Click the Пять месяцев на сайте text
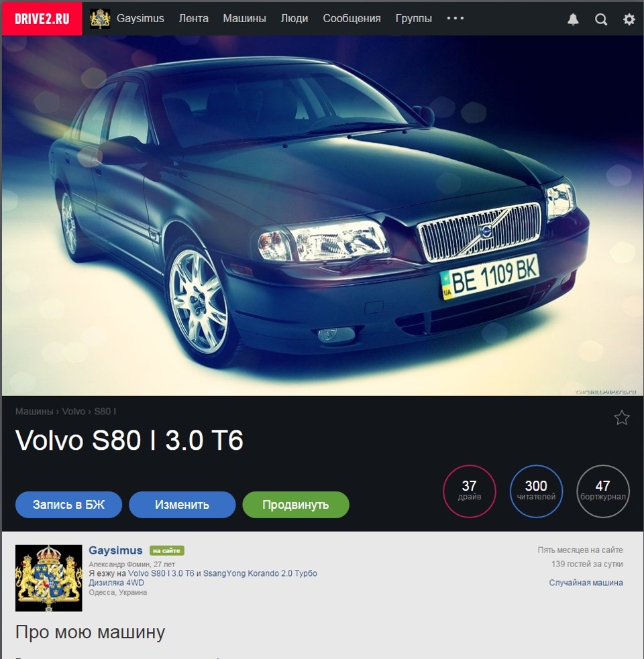Image resolution: width=644 pixels, height=659 pixels. click(580, 550)
